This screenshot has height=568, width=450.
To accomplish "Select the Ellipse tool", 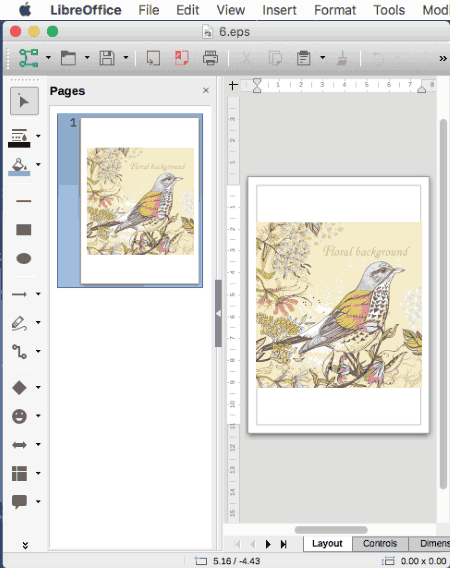I will click(24, 258).
